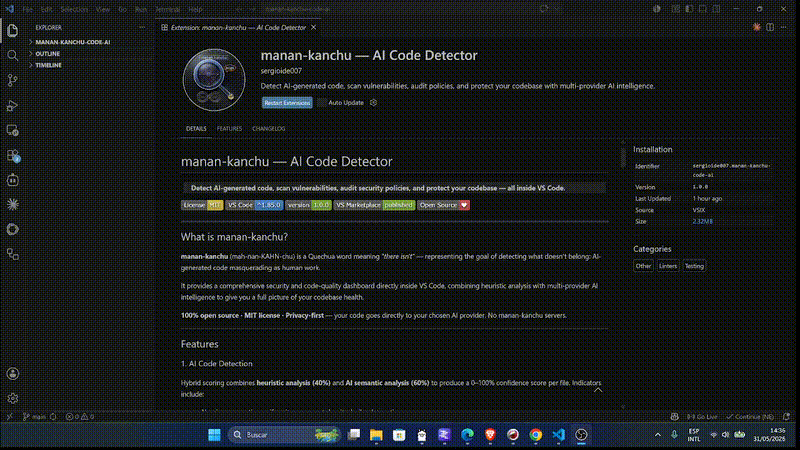Open the editor More Actions ellipsis
Viewport: 800px width, 450px height.
(x=784, y=27)
